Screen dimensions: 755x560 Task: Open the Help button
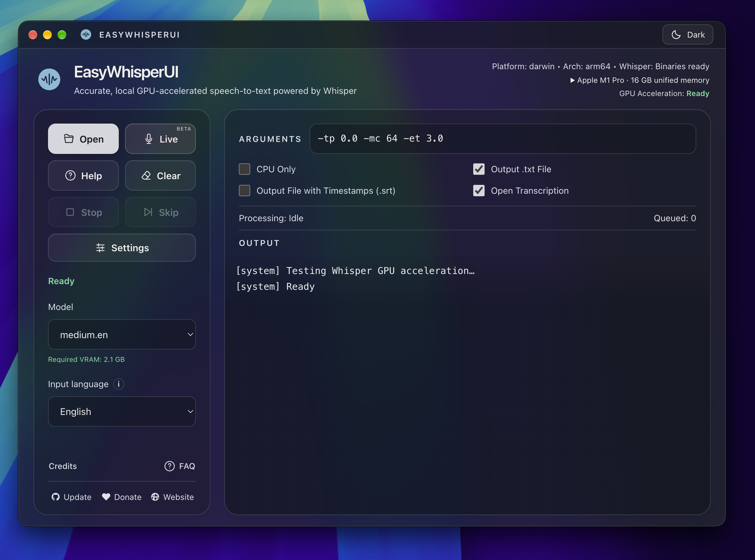click(x=83, y=176)
